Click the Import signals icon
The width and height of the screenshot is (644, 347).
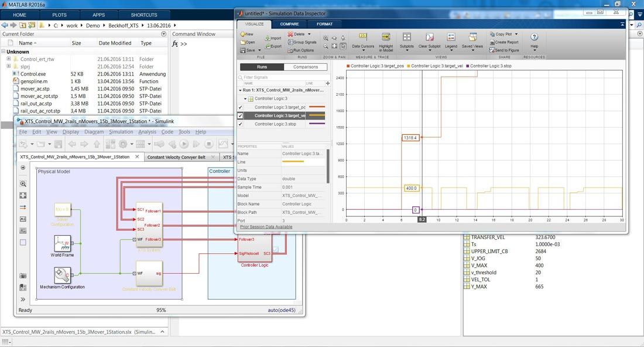(x=273, y=38)
